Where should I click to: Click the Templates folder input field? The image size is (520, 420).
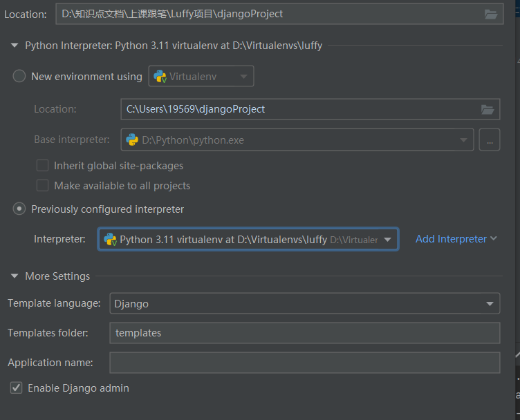click(304, 333)
